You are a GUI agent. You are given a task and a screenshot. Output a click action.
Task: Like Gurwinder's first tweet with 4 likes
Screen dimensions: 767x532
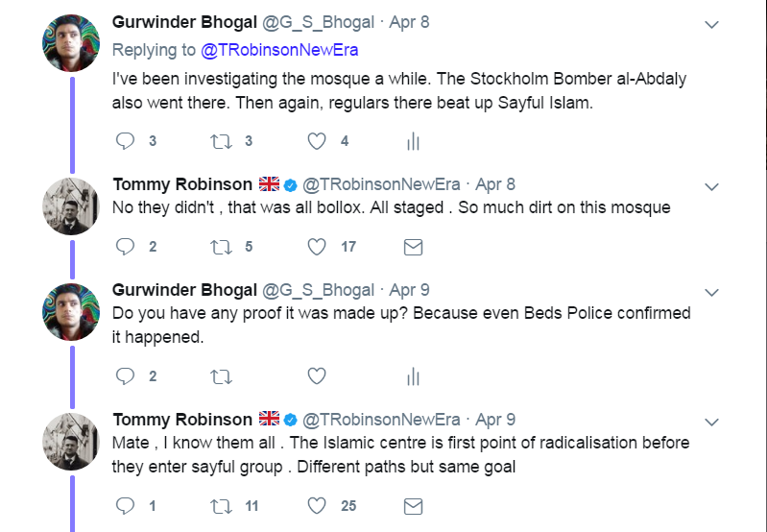[317, 141]
